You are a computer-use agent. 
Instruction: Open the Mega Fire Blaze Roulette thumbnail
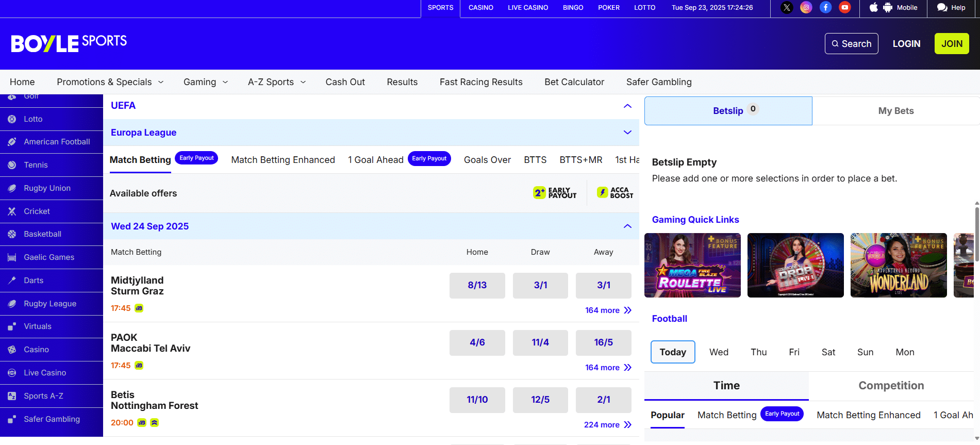692,265
